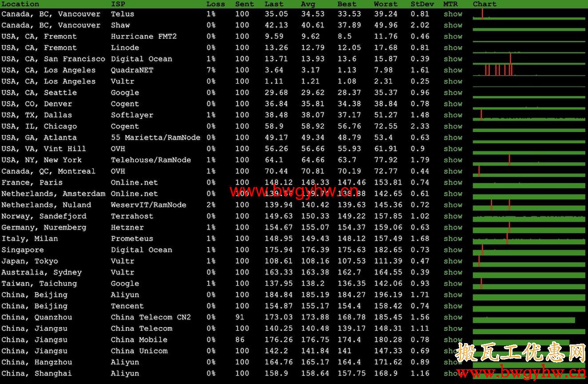Screen dimensions: 588x384
Task: Select the 'Hurricane FMT2' ISP cell
Action: point(144,36)
